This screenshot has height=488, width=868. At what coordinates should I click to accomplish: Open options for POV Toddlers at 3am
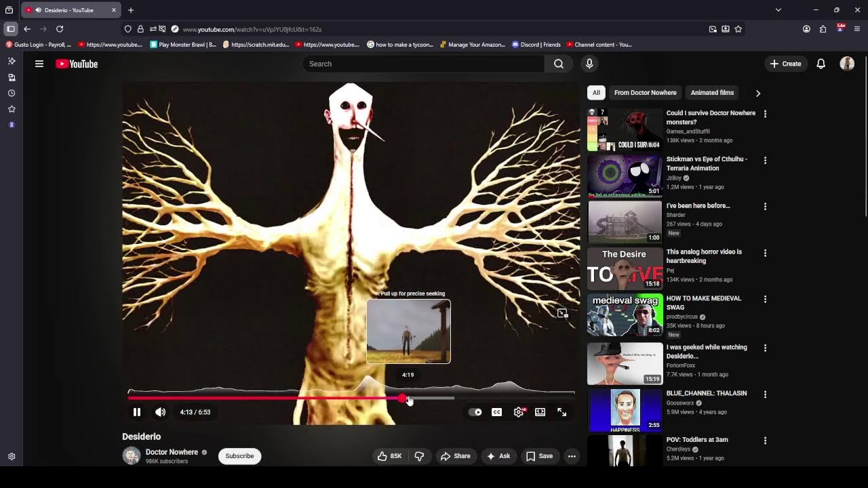(x=765, y=441)
